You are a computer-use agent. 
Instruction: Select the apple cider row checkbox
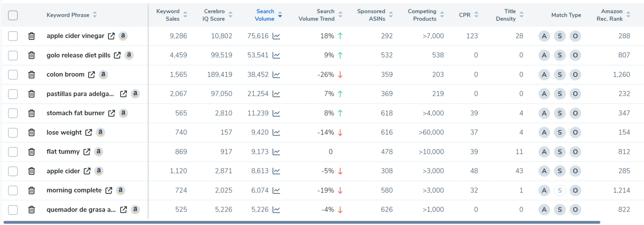(13, 171)
